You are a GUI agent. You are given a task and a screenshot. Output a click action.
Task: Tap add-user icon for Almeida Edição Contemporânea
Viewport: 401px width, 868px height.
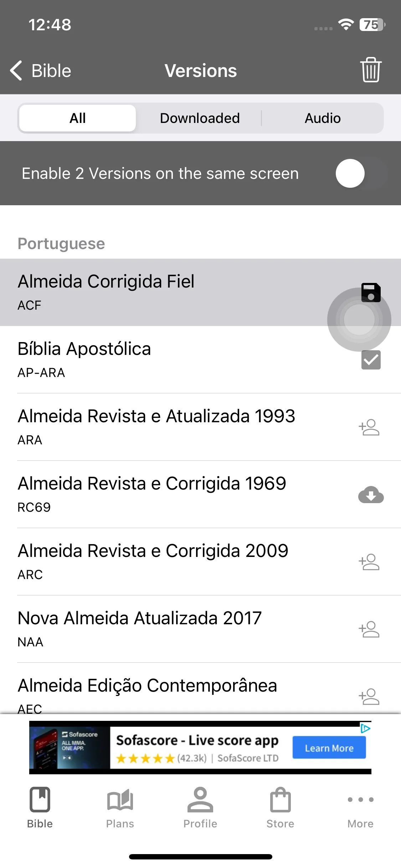click(369, 697)
